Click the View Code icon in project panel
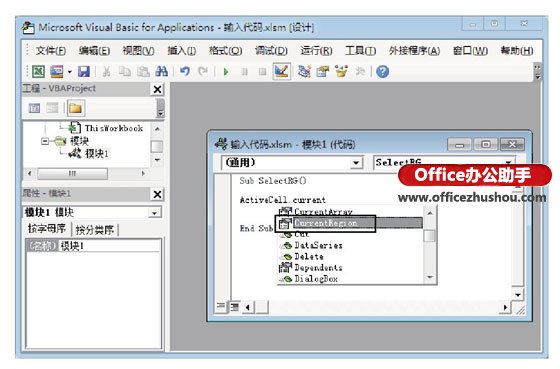The height and width of the screenshot is (369, 560). coord(34,108)
